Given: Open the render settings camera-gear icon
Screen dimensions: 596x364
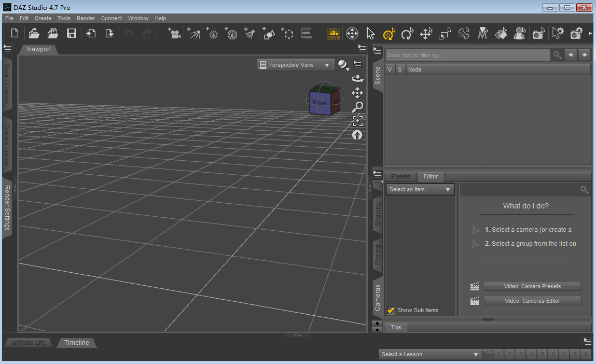Looking at the screenshot, I should pos(577,33).
